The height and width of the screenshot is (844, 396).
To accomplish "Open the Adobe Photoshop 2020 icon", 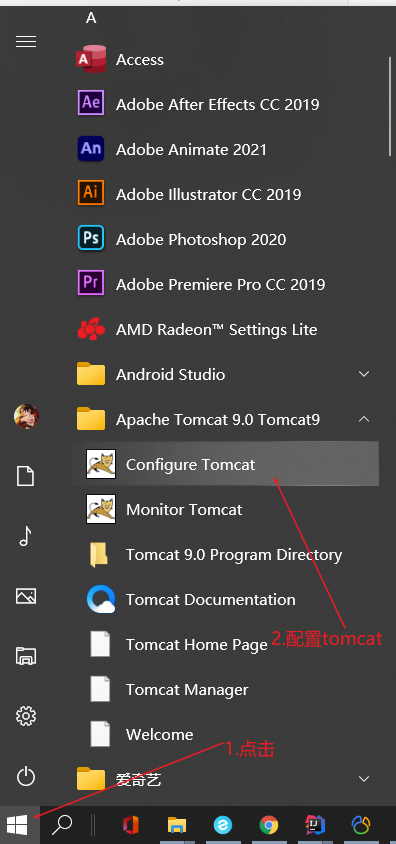I will tap(91, 239).
